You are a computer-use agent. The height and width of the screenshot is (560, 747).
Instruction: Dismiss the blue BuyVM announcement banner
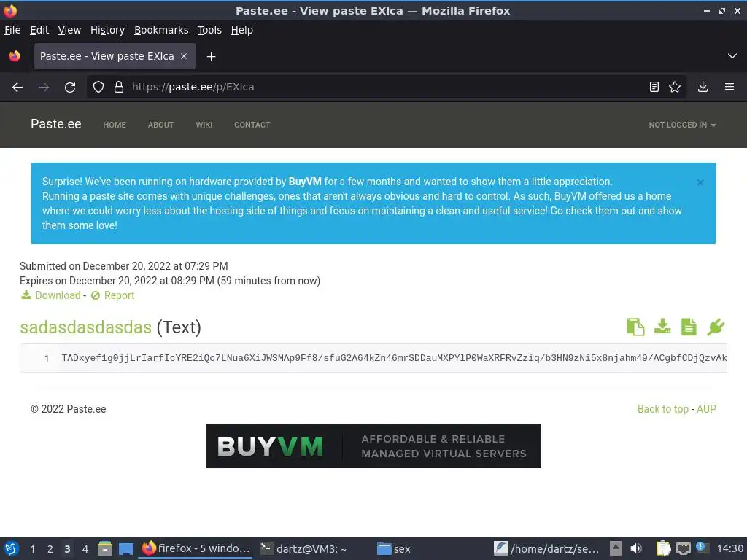click(700, 182)
